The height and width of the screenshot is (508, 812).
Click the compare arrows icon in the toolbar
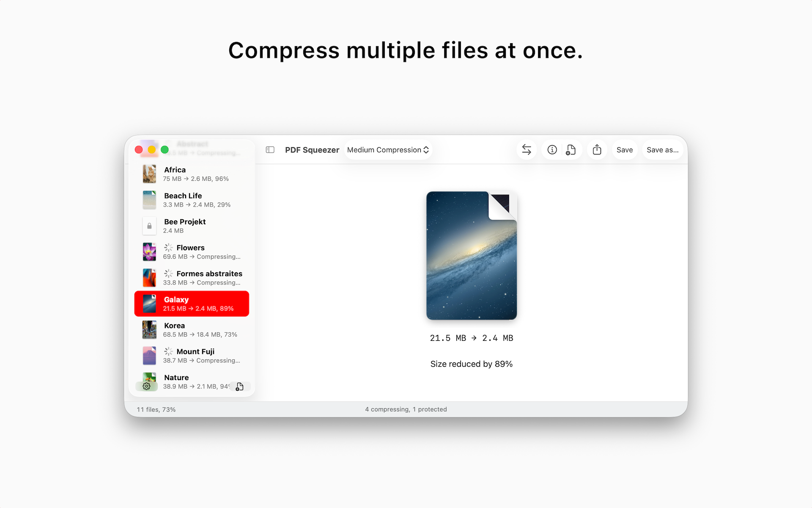pos(527,150)
